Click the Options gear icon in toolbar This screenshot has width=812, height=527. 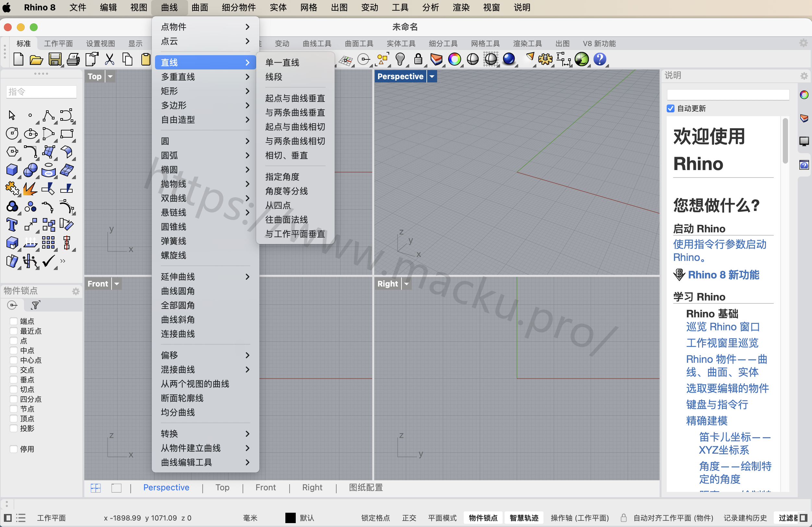545,59
